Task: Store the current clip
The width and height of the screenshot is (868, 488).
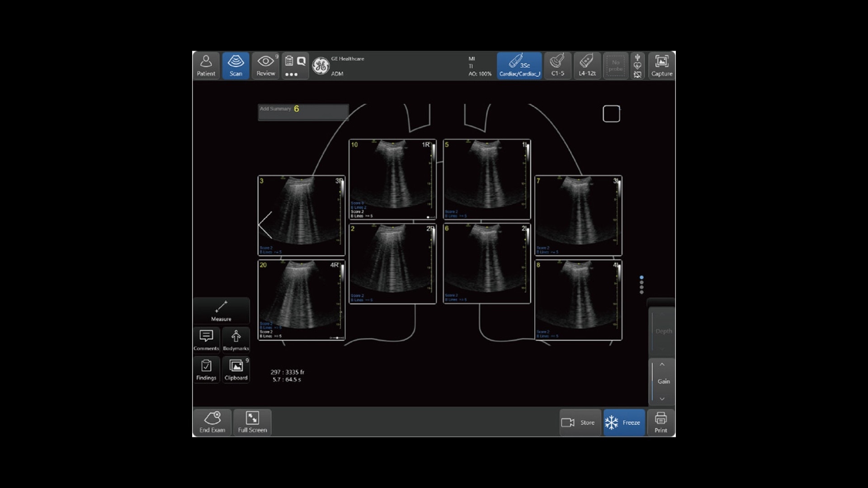Action: click(580, 422)
